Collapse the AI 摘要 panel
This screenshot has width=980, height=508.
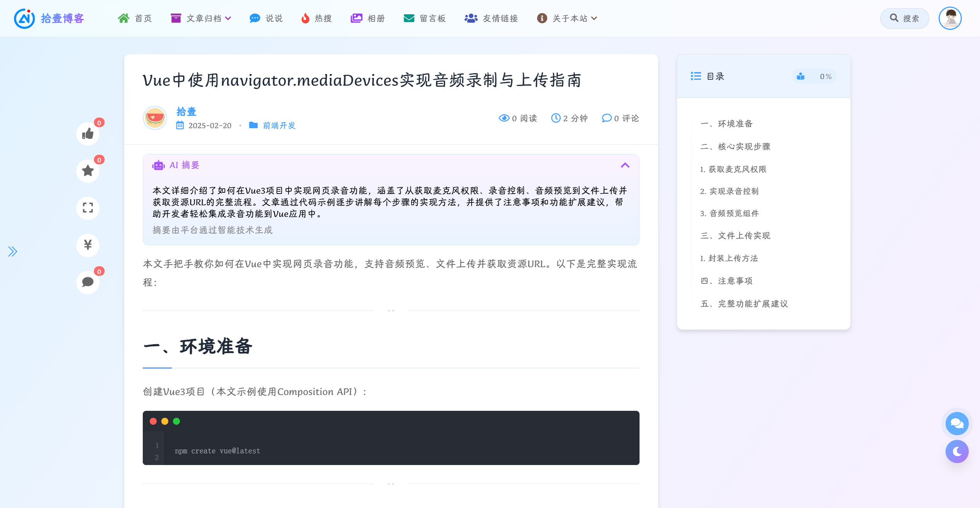tap(625, 165)
